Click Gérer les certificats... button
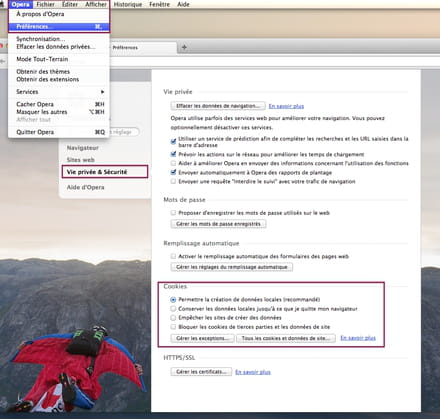Screen dimensions: 440x419 click(x=201, y=372)
